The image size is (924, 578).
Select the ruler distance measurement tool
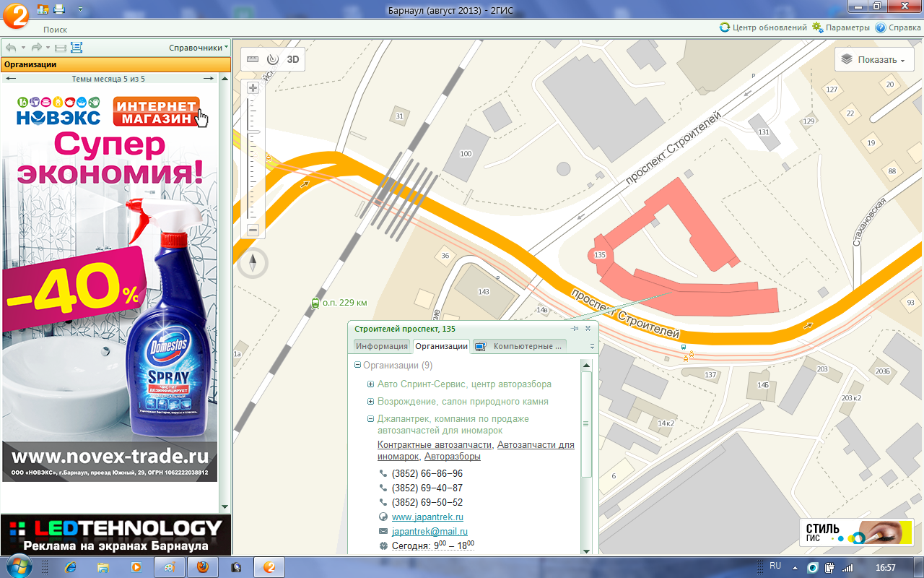pyautogui.click(x=252, y=60)
